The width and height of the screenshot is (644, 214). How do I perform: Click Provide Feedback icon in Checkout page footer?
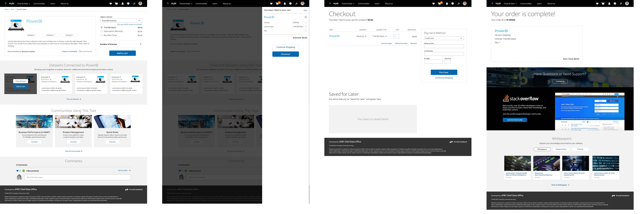(x=451, y=142)
